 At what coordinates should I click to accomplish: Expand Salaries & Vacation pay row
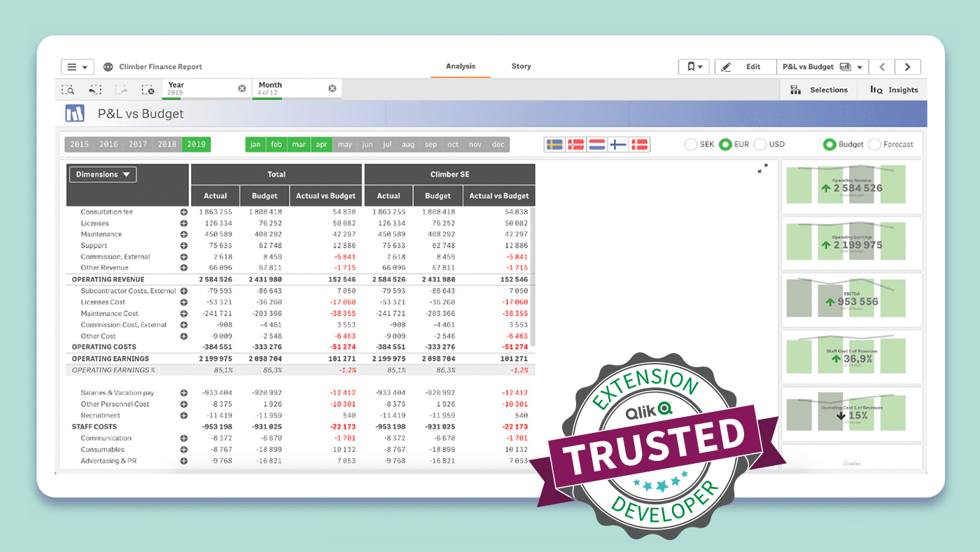184,393
